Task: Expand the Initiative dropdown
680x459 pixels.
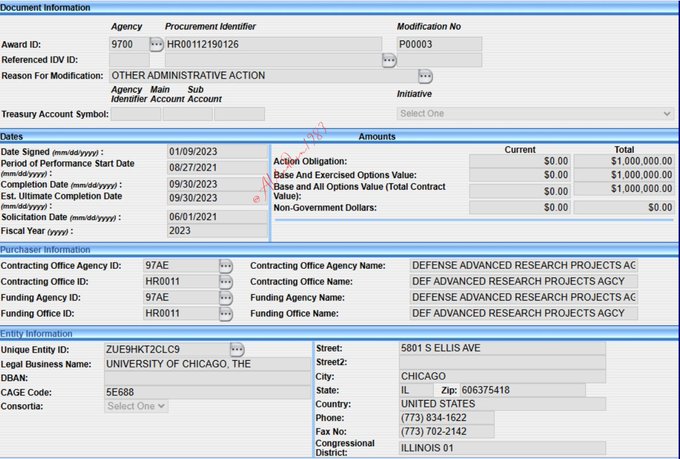Action: [x=535, y=114]
